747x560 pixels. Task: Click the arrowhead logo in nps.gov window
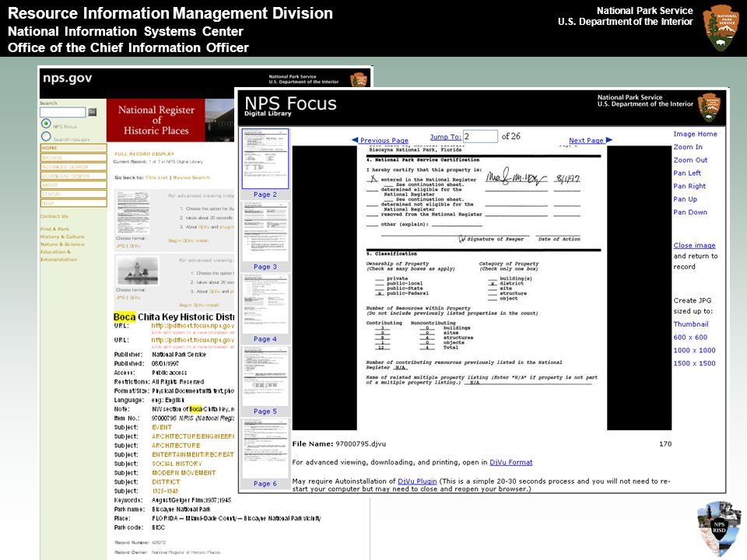click(x=359, y=79)
